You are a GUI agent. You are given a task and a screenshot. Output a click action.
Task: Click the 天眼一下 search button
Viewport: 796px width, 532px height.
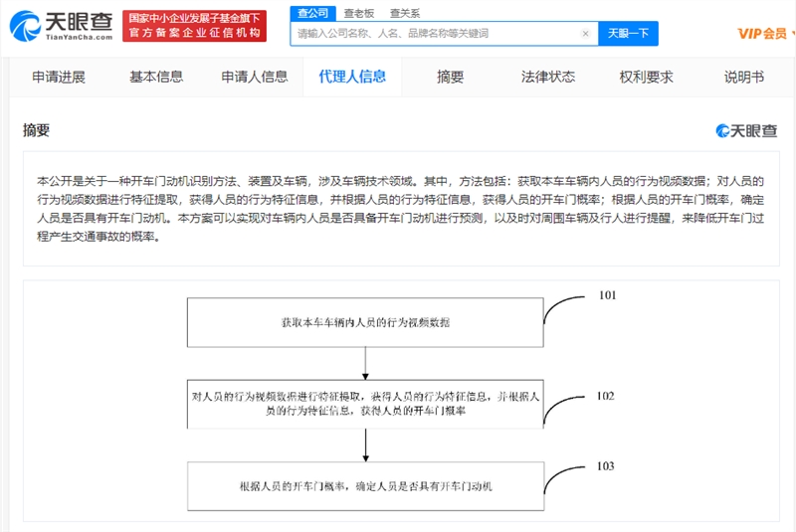click(628, 34)
